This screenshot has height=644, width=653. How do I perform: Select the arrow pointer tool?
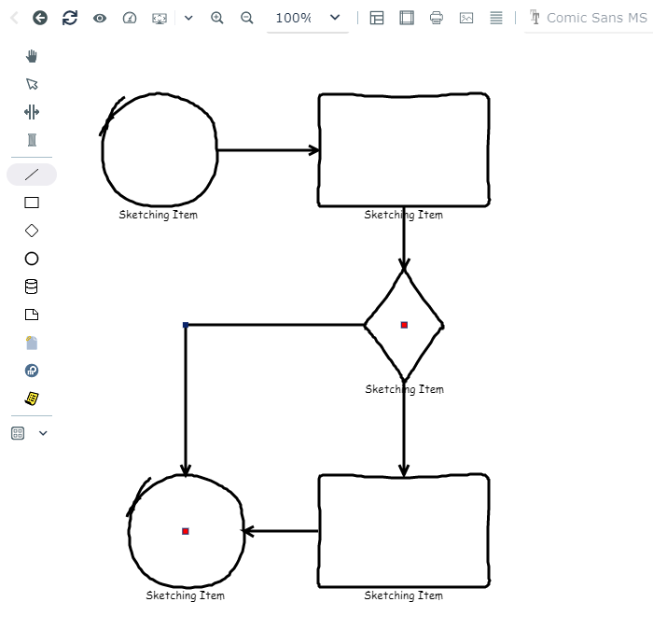32,84
